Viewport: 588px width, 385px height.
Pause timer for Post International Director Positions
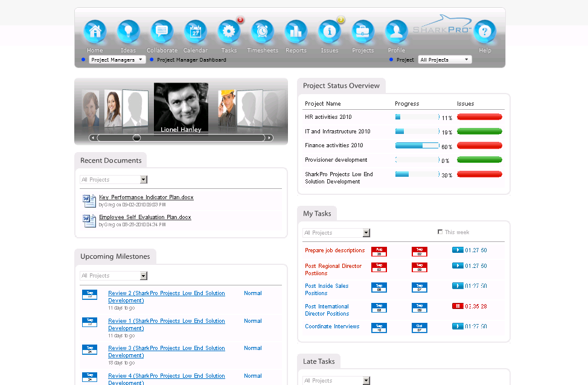(x=458, y=306)
